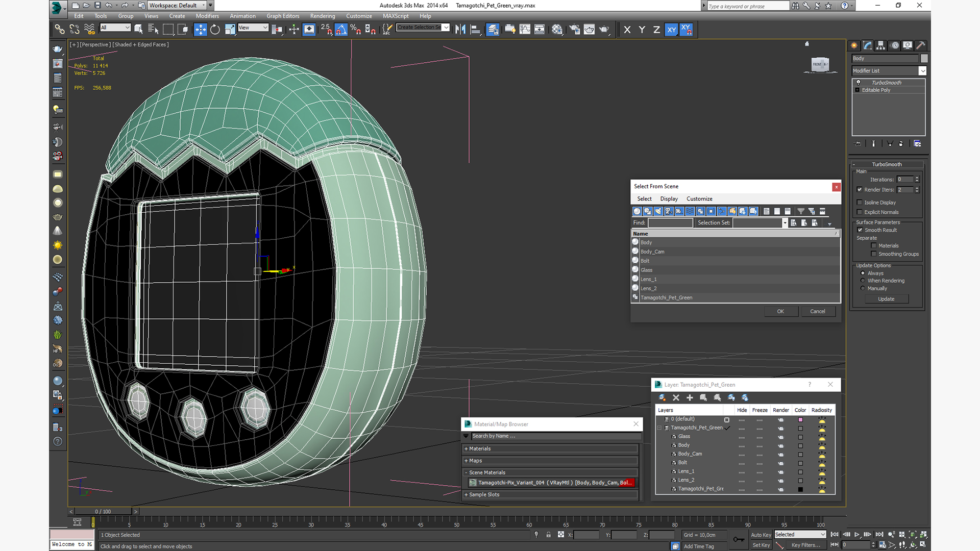
Task: Restrict to Z axis constraint
Action: coord(656,30)
